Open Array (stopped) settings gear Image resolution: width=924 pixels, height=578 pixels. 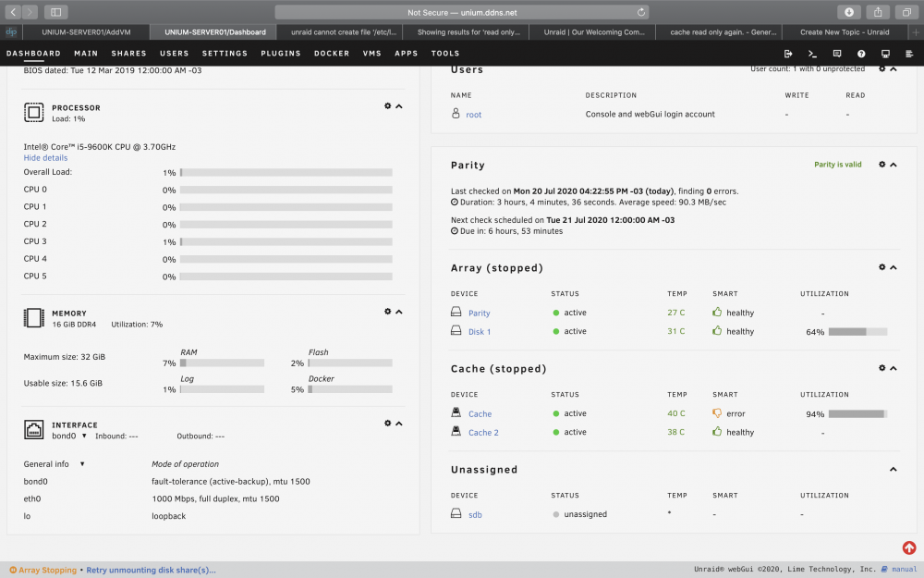click(882, 267)
